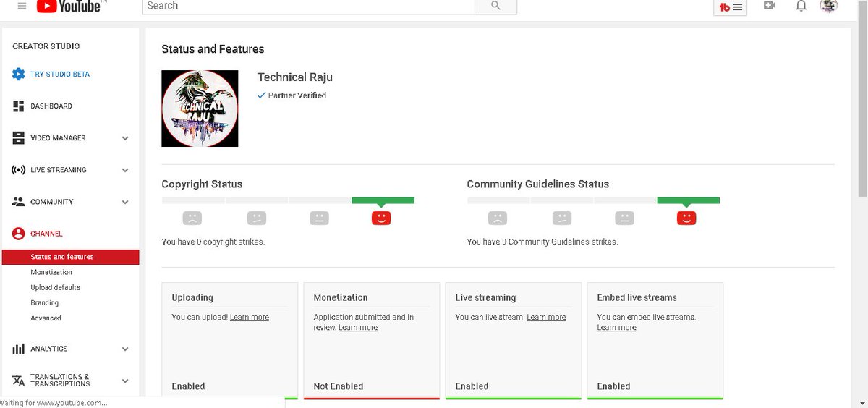Expand the Community section
868x408 pixels.
125,202
